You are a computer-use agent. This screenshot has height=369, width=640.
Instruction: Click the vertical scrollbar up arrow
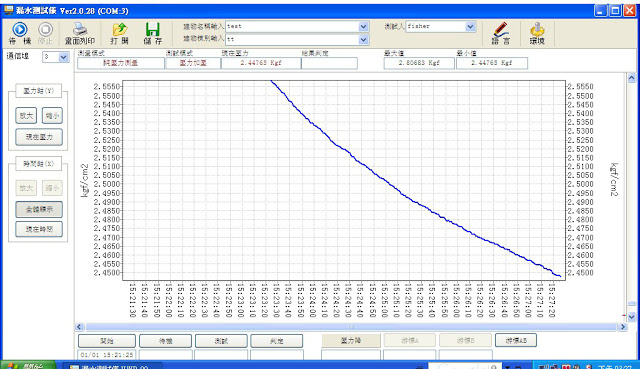[631, 78]
